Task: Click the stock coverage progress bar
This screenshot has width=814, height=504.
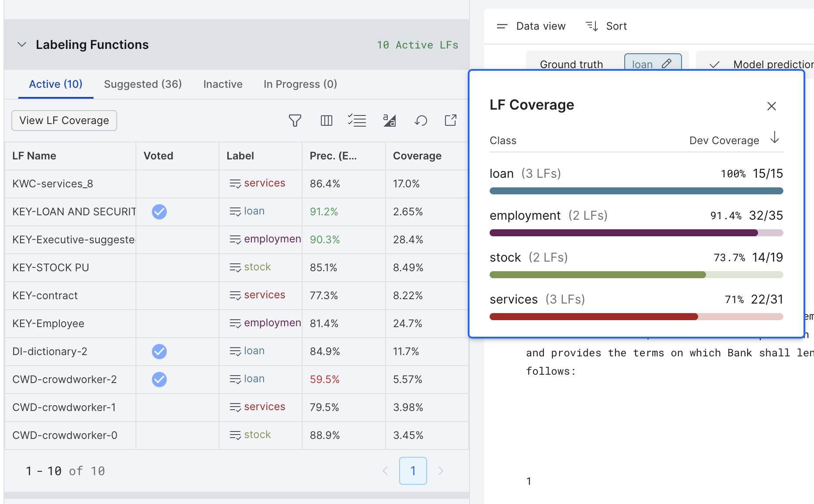Action: coord(636,275)
